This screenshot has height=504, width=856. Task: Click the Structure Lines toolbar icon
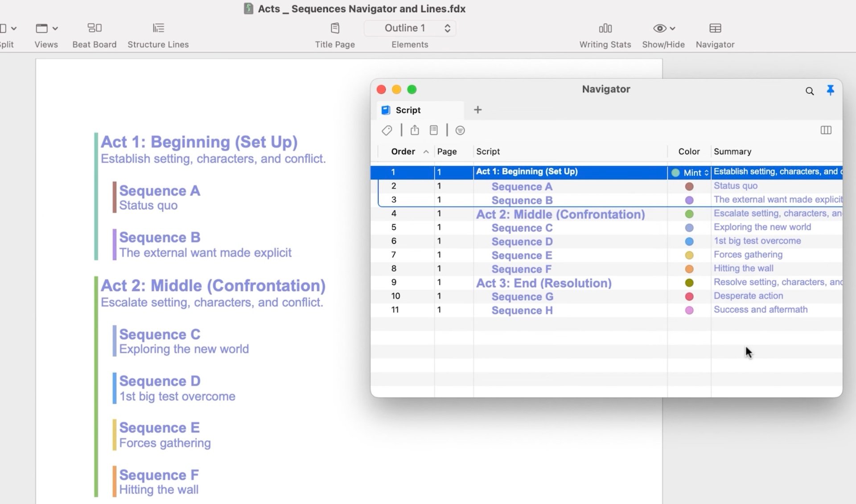tap(158, 29)
